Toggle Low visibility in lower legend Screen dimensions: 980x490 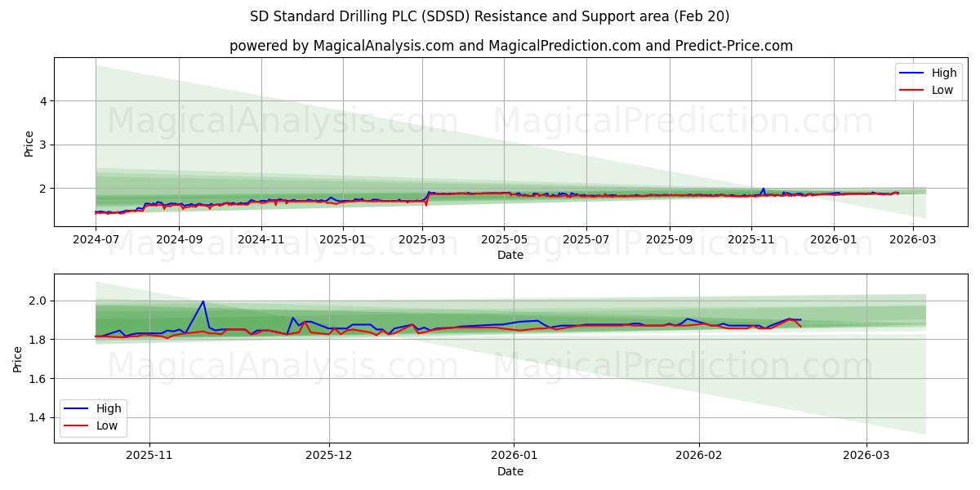(107, 425)
